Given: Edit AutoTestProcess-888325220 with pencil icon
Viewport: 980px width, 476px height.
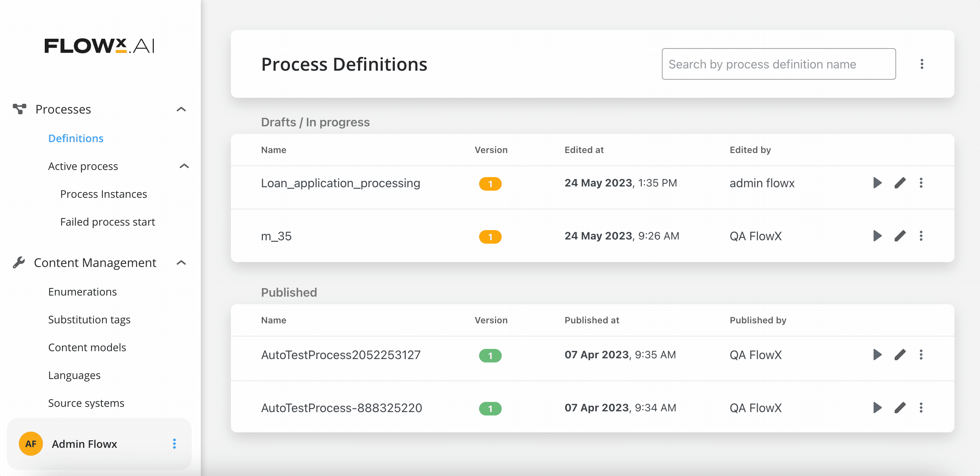Looking at the screenshot, I should 900,408.
